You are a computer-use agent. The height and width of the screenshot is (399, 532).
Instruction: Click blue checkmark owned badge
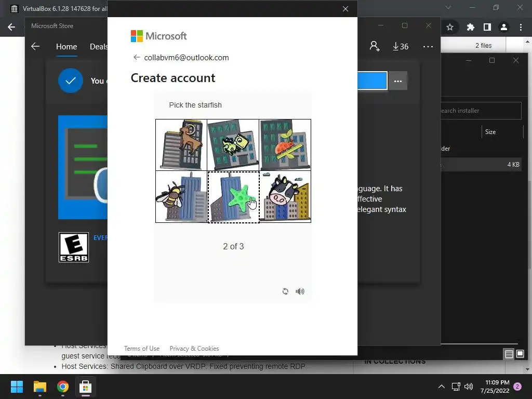coord(71,81)
